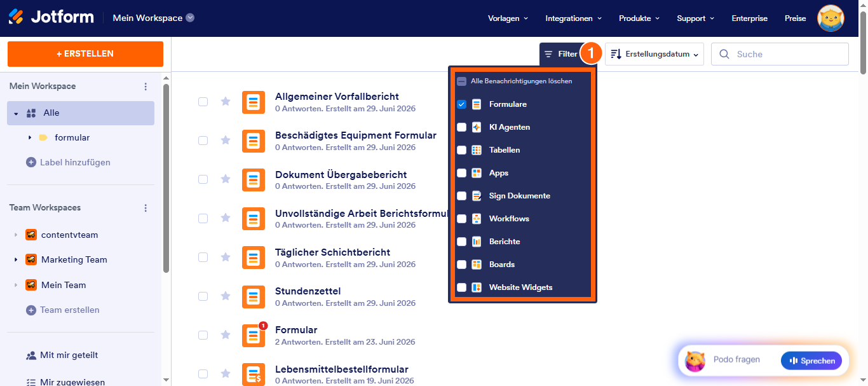Click plus icon beside Team erstellen
The width and height of the screenshot is (868, 386).
pos(31,310)
